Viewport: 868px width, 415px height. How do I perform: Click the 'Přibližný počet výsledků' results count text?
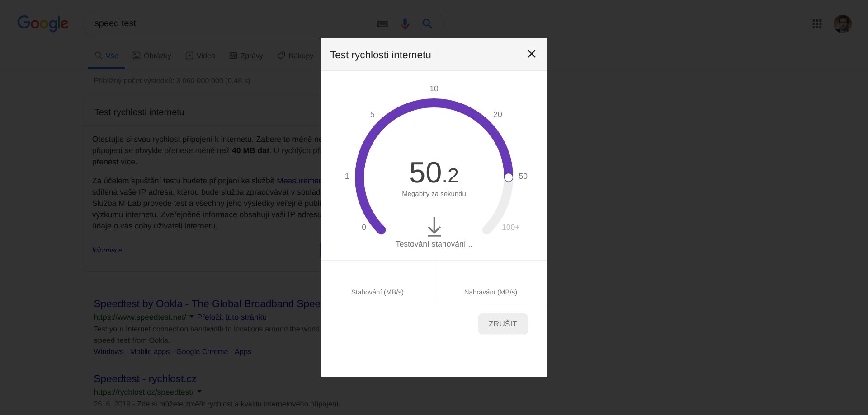(172, 81)
